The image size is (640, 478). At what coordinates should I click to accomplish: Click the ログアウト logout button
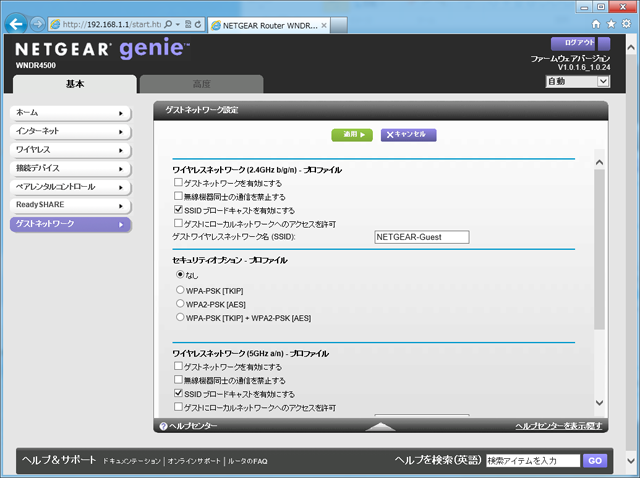coord(579,43)
